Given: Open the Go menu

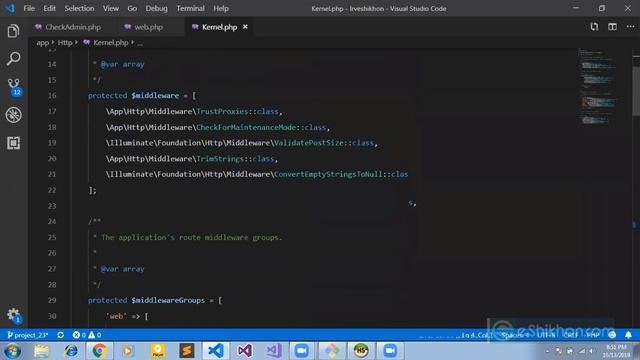Looking at the screenshot, I should tap(132, 9).
